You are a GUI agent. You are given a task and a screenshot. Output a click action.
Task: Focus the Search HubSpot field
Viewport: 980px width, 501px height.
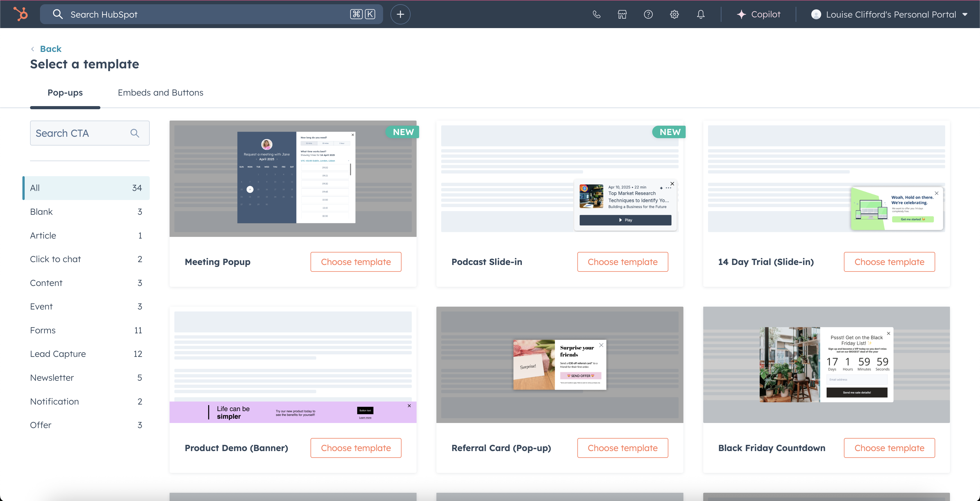[211, 14]
